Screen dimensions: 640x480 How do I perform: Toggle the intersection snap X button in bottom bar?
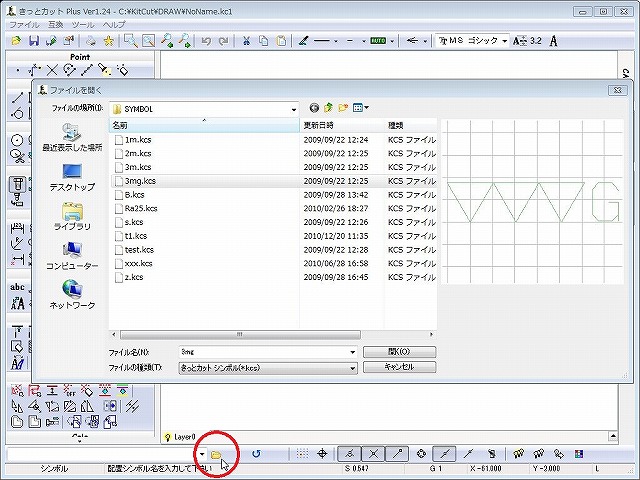click(373, 454)
